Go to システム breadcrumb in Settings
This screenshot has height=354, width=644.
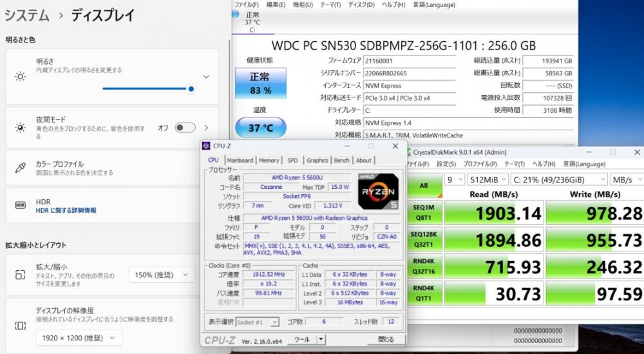pyautogui.click(x=27, y=15)
